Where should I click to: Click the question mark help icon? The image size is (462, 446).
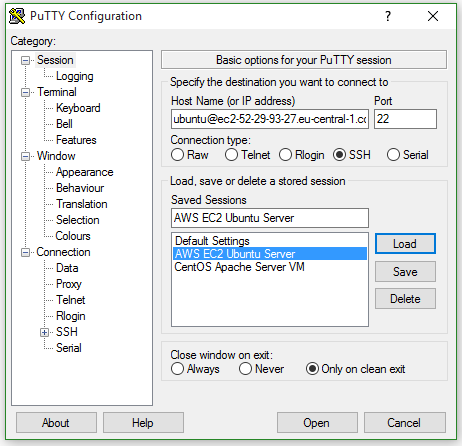(388, 16)
